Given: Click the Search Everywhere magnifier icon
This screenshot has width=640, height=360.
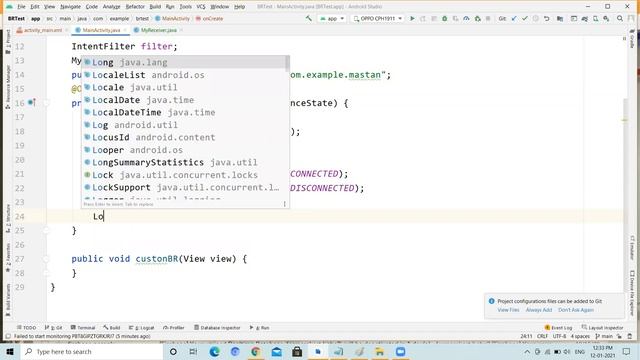Looking at the screenshot, I should click(620, 18).
